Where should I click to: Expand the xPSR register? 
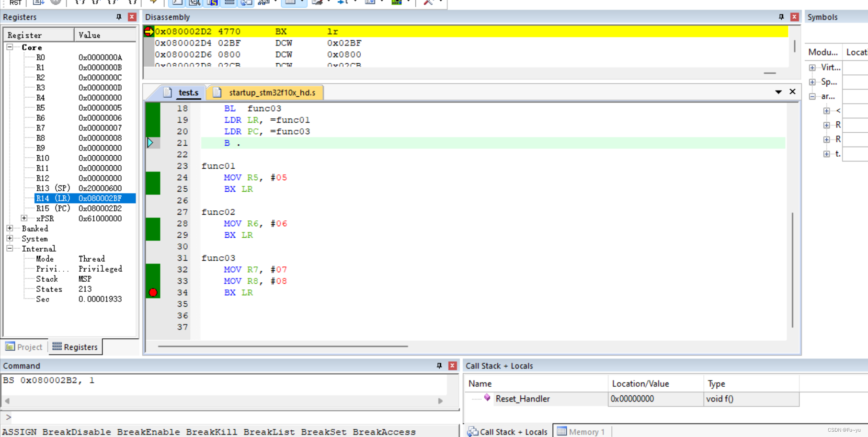point(24,218)
